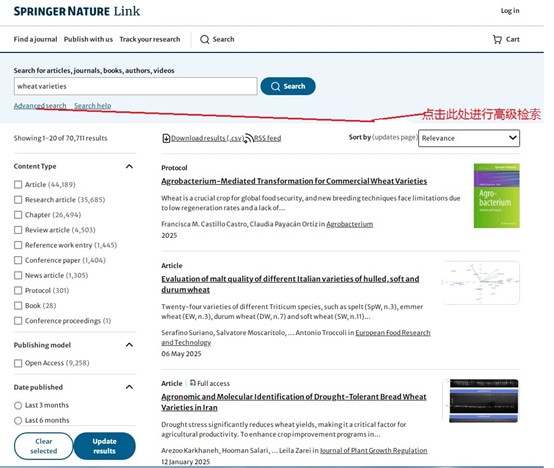The width and height of the screenshot is (554, 468).
Task: Click the Advanced search link
Action: pos(40,106)
